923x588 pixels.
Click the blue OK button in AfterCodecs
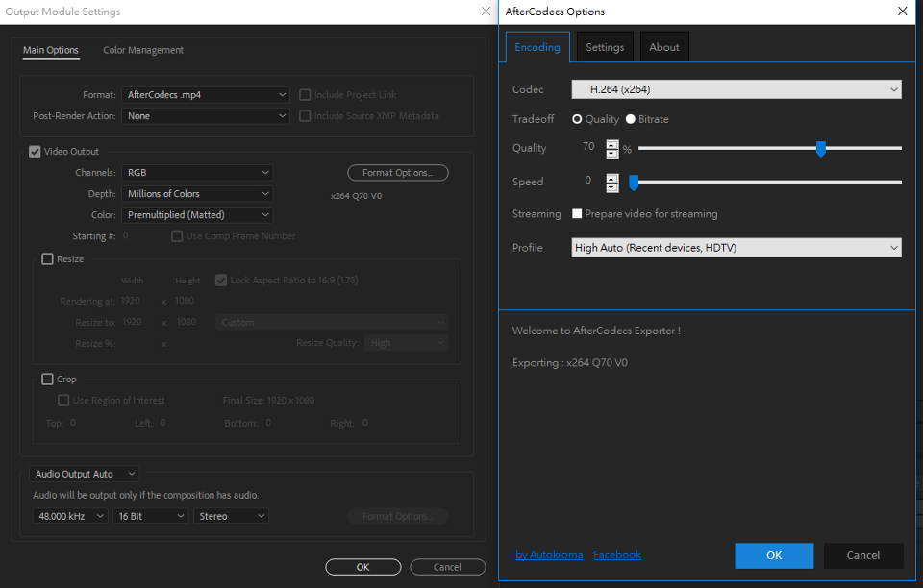click(x=774, y=555)
